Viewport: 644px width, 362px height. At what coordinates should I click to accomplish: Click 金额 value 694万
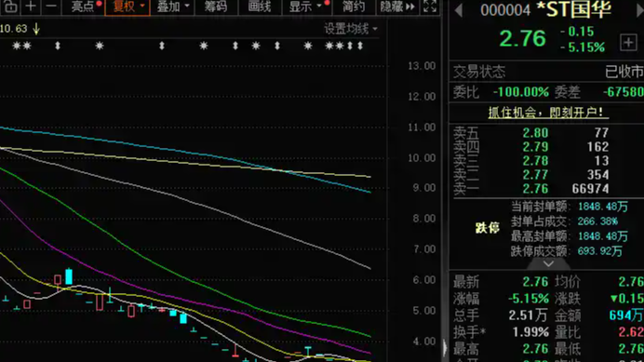(x=626, y=315)
